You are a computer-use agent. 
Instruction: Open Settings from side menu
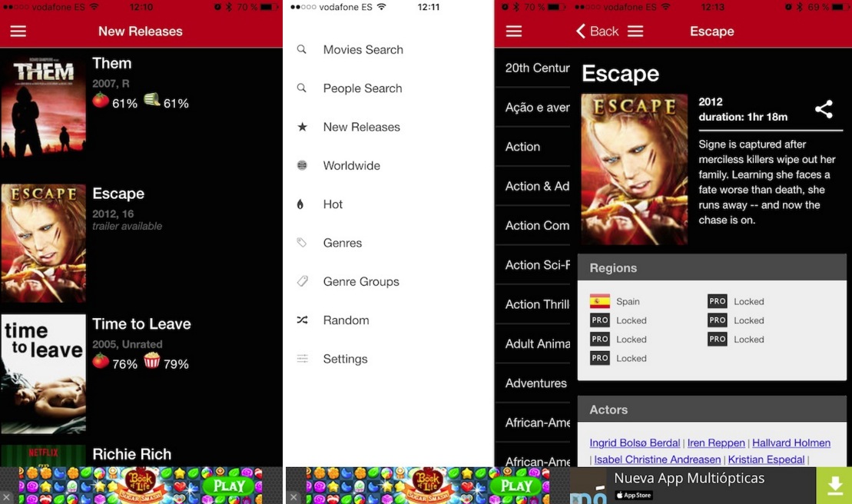click(x=345, y=359)
